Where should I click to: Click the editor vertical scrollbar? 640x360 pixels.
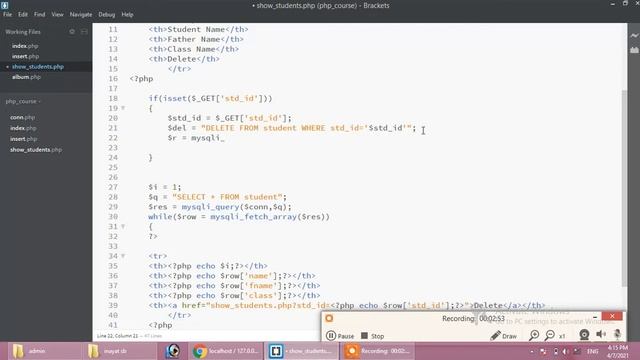(x=624, y=188)
